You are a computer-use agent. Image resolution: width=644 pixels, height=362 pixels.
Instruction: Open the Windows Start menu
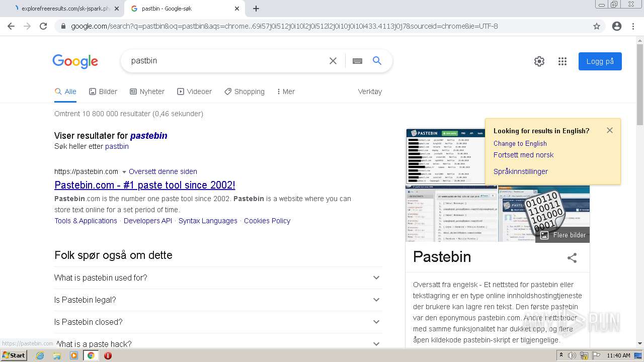[x=14, y=355]
